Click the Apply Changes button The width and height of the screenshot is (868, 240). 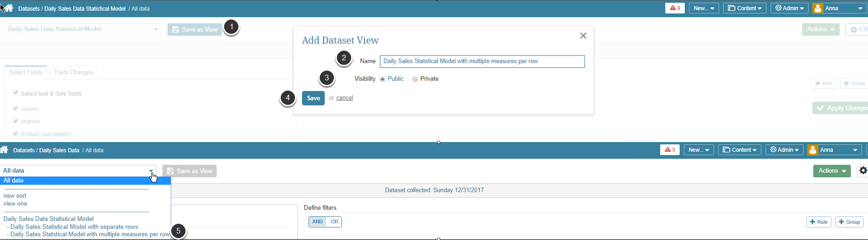tap(840, 108)
